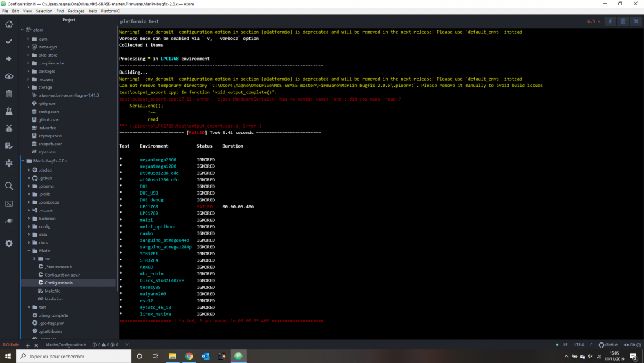The height and width of the screenshot is (363, 644).
Task: Close the platformio test output panel
Action: 636,21
